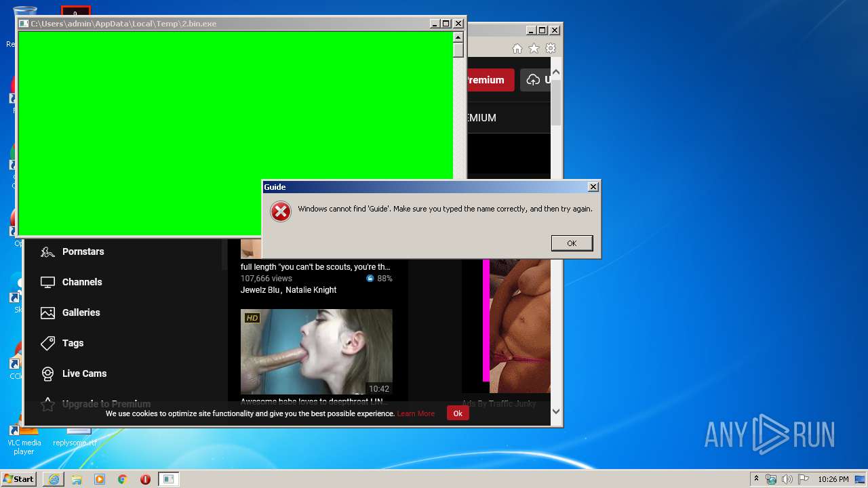
Task: Click the Ads By Traffic Junky text
Action: pyautogui.click(x=499, y=404)
